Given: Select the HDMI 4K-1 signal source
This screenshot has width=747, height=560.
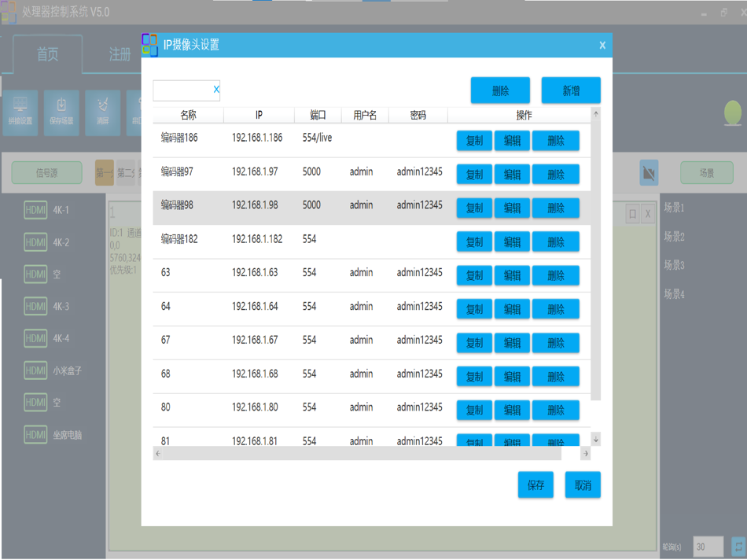Looking at the screenshot, I should click(46, 210).
